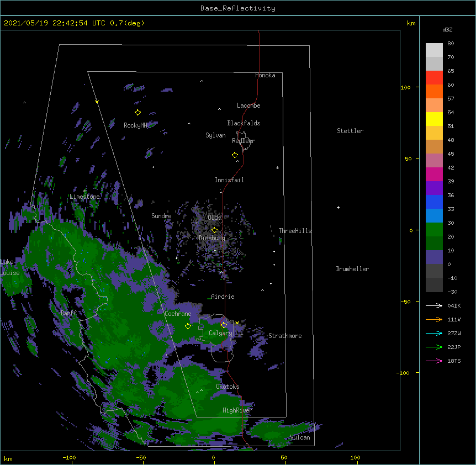Select the red 65 dBZ color swatch
This screenshot has height=465, width=476.
(x=434, y=78)
